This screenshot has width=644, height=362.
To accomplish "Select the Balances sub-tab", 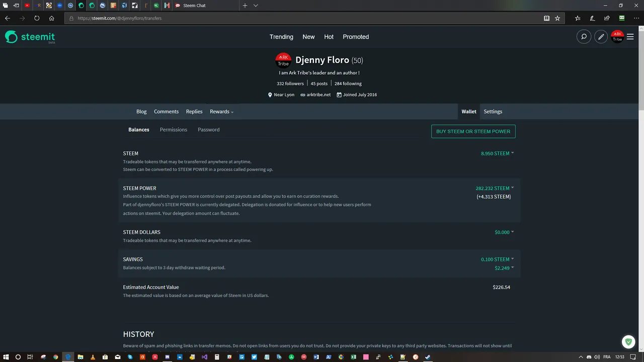I will (139, 130).
